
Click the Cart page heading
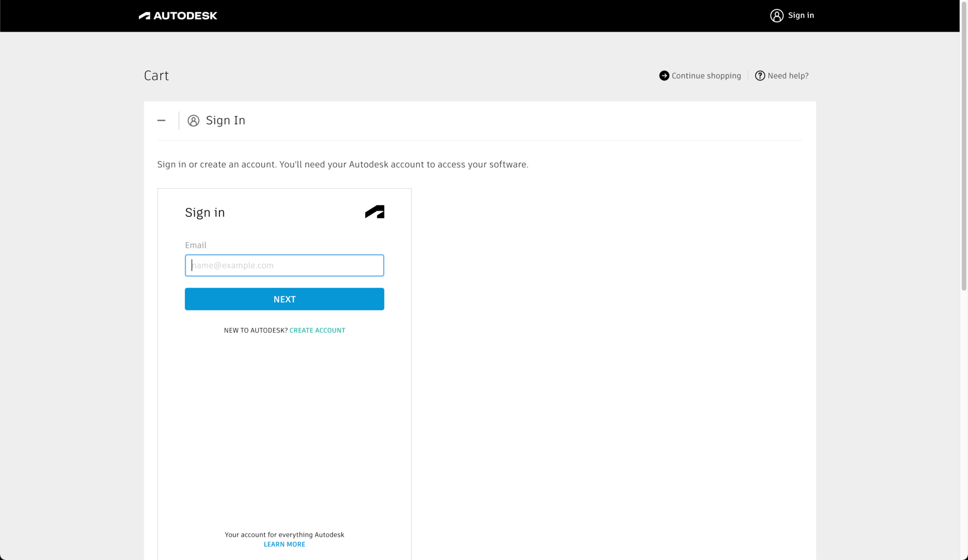pos(156,76)
